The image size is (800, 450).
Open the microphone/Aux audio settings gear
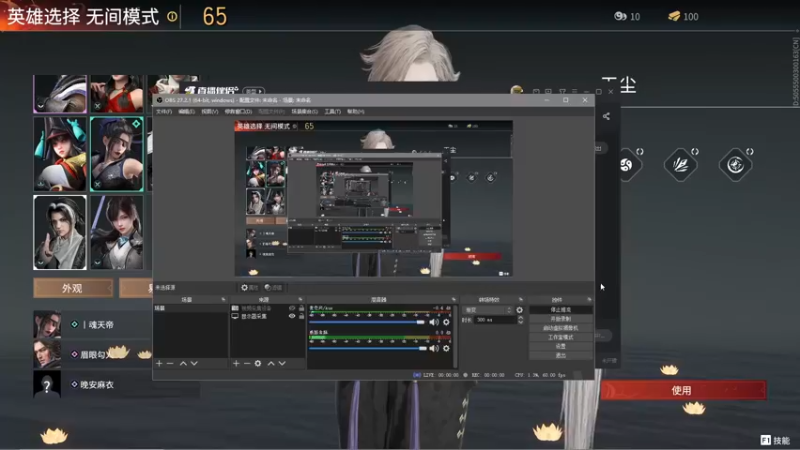coord(446,322)
